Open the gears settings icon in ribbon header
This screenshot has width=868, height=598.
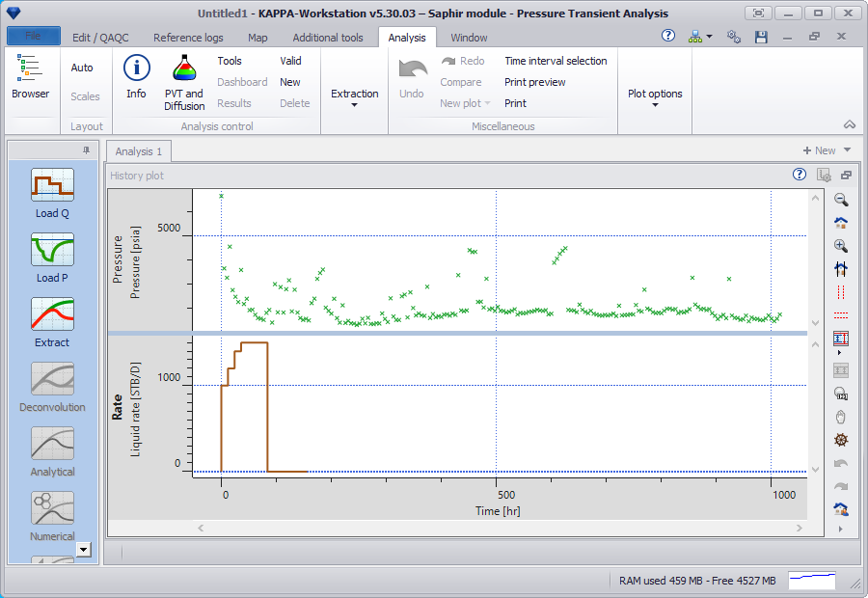pyautogui.click(x=734, y=37)
